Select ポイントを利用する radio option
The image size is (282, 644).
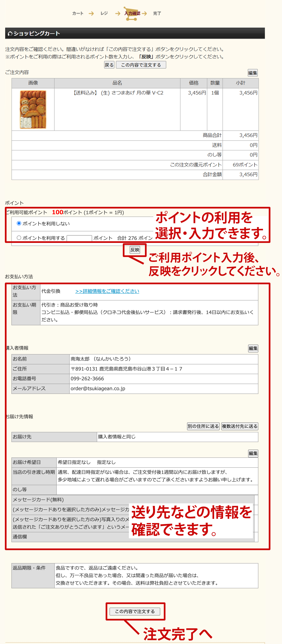pyautogui.click(x=19, y=238)
